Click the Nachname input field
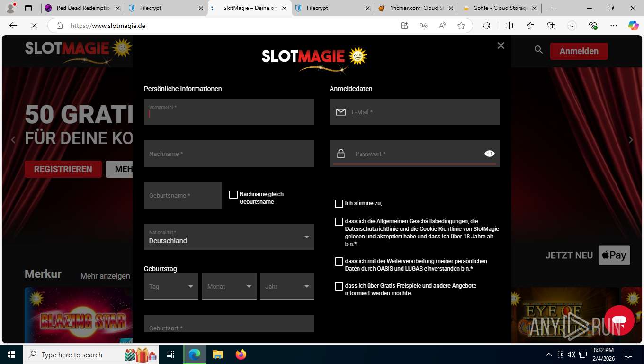Screen dimensions: 644x364 coord(229,154)
